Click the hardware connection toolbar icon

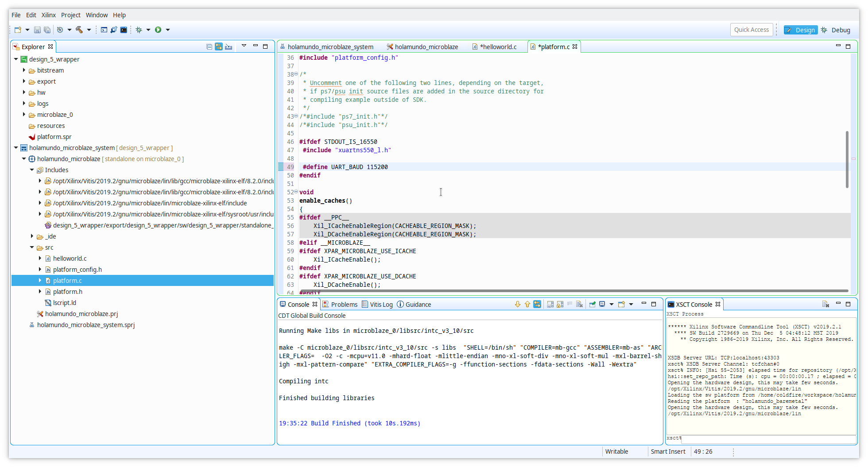[114, 30]
